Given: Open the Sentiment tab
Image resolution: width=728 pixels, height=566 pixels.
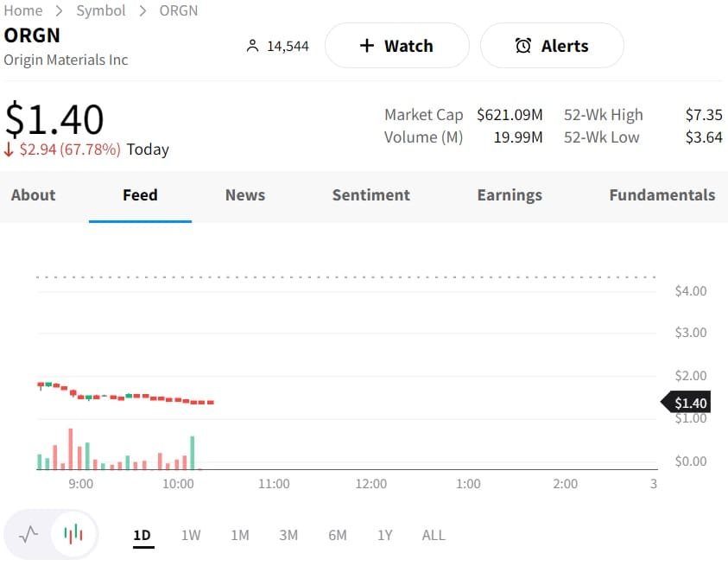Looking at the screenshot, I should pos(371,195).
